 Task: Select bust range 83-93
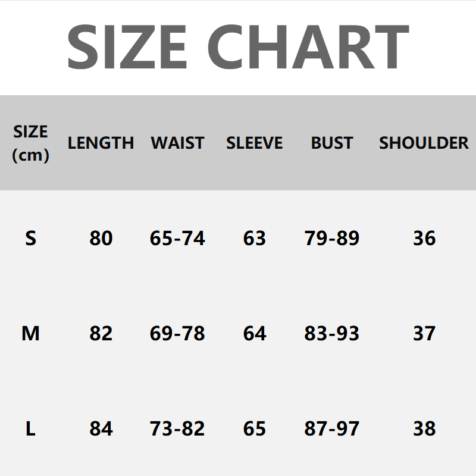pos(331,333)
